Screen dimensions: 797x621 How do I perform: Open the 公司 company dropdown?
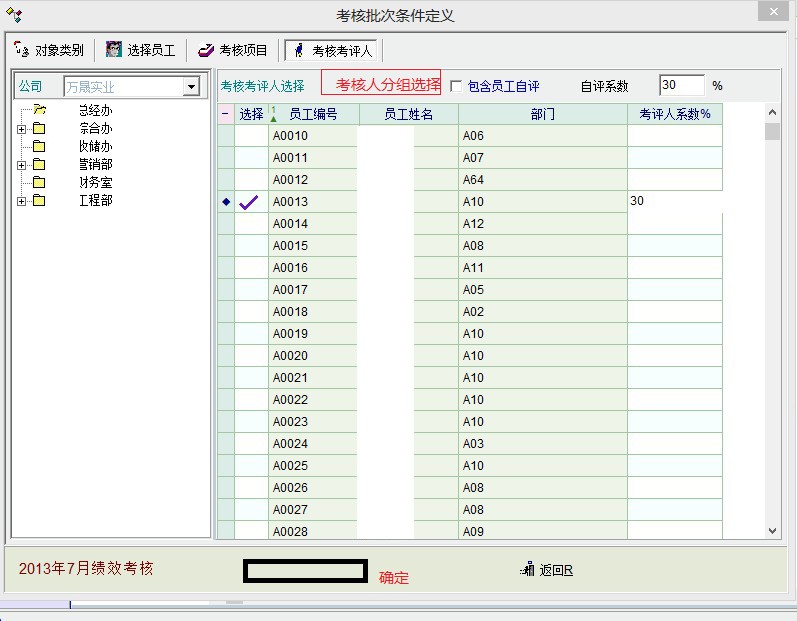(x=191, y=87)
